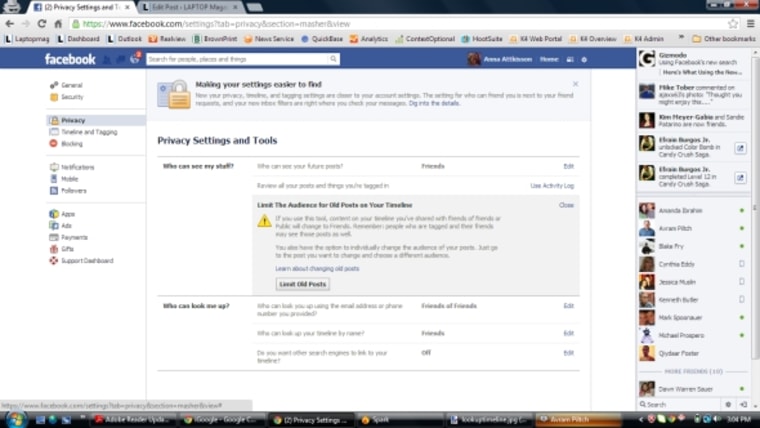Open the privacy shortcuts lock icon in header
The image size is (760, 428).
point(570,59)
